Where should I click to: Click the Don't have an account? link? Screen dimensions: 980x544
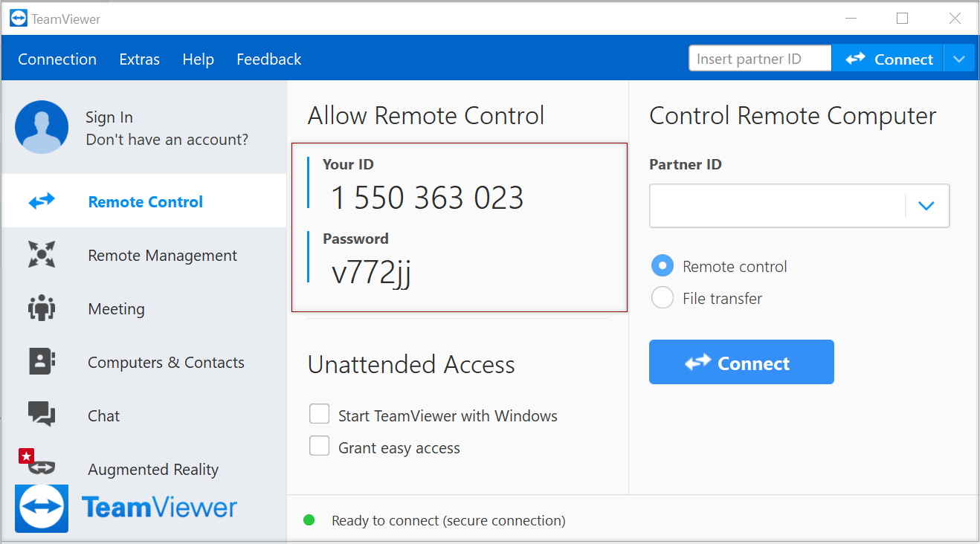[x=167, y=140]
